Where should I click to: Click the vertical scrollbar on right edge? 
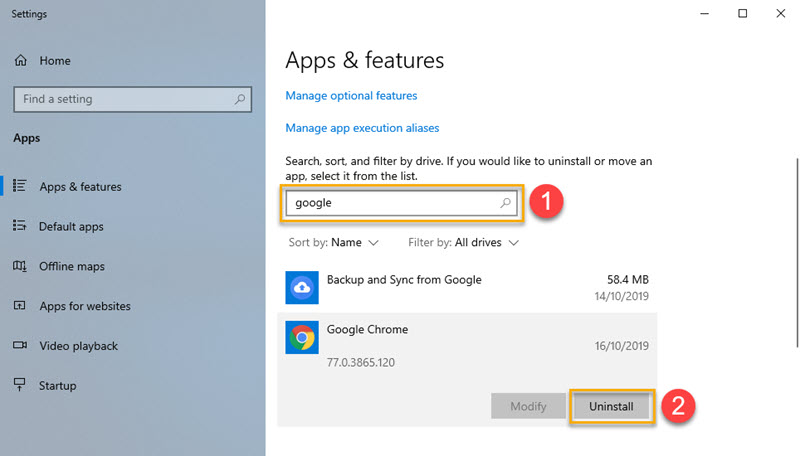coord(796,252)
